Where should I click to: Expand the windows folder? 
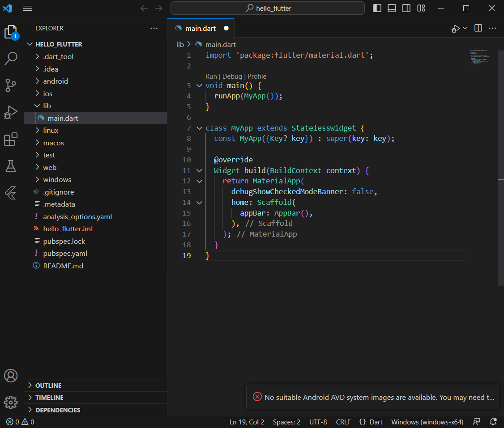[x=95, y=180]
